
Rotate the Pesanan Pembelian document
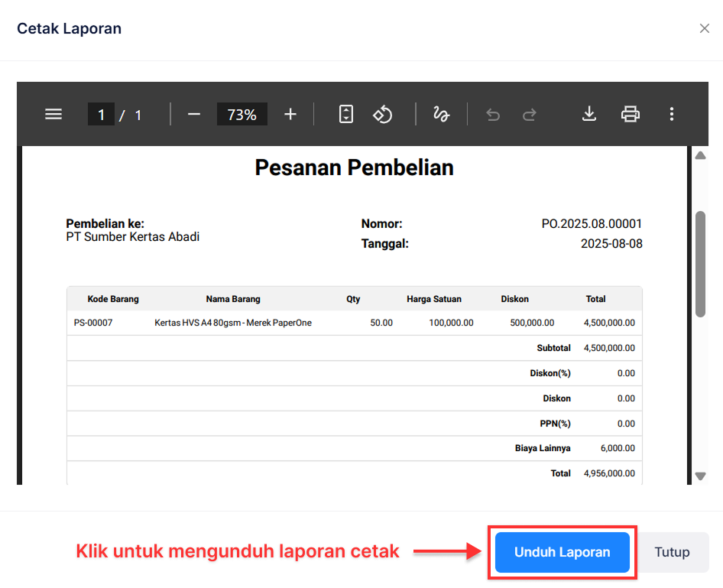pyautogui.click(x=382, y=114)
